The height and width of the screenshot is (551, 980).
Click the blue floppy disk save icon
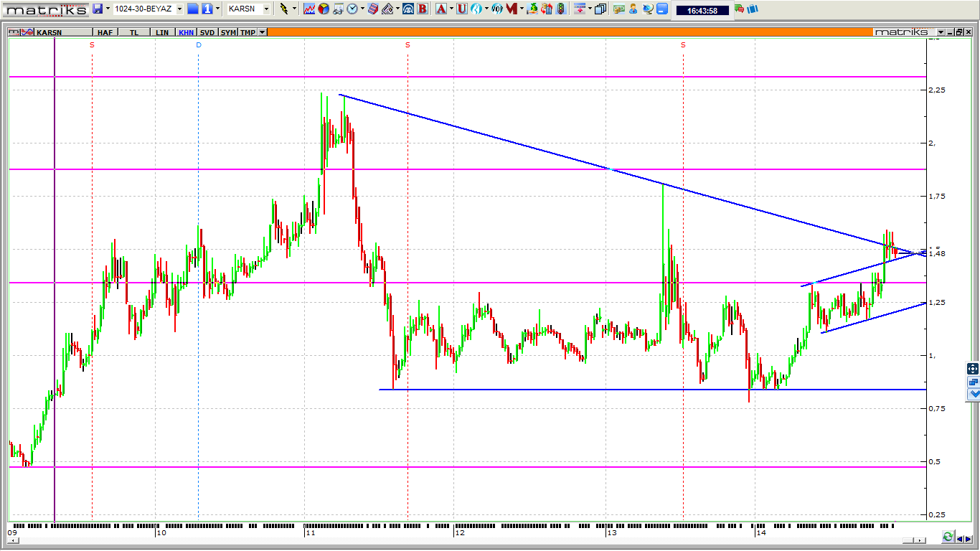point(98,9)
